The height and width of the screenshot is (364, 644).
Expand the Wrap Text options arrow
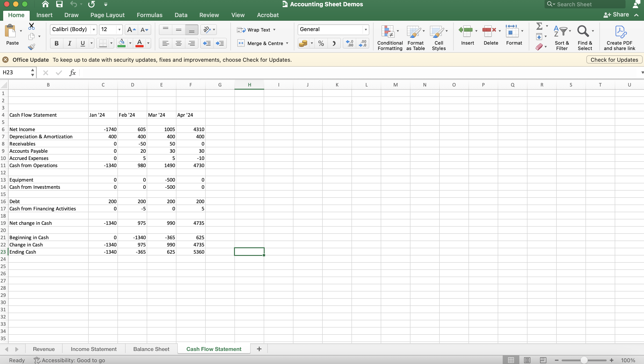(274, 30)
